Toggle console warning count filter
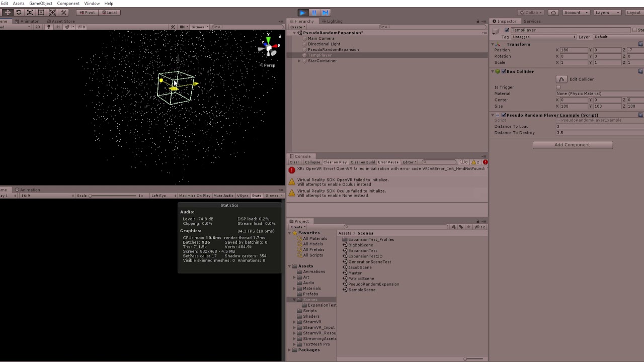Image resolution: width=644 pixels, height=362 pixels. click(475, 162)
